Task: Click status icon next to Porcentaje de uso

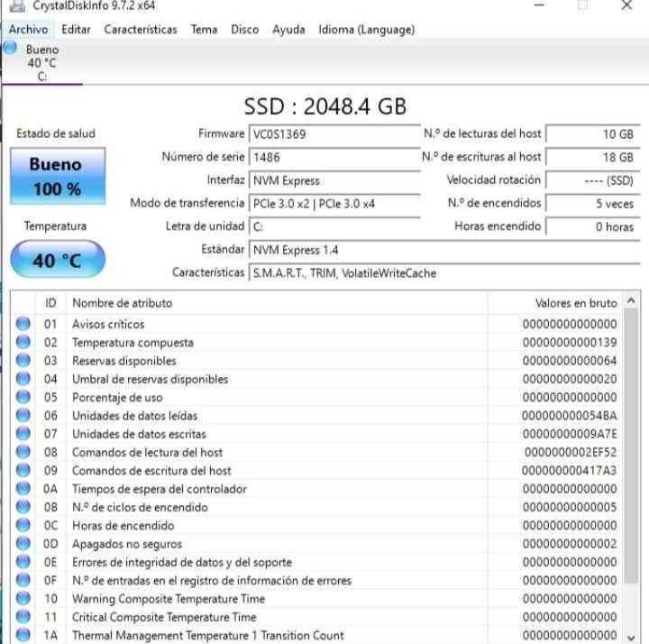Action: [23, 398]
